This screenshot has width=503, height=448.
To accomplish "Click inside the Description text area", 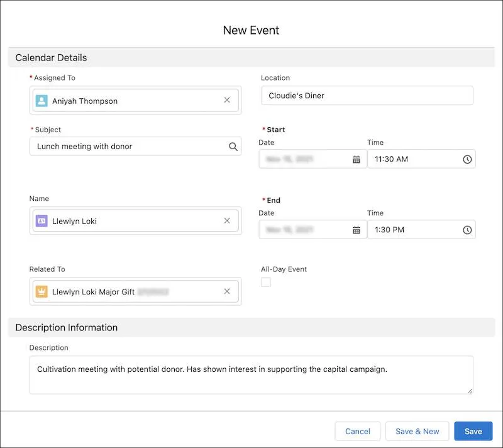I will (x=251, y=375).
